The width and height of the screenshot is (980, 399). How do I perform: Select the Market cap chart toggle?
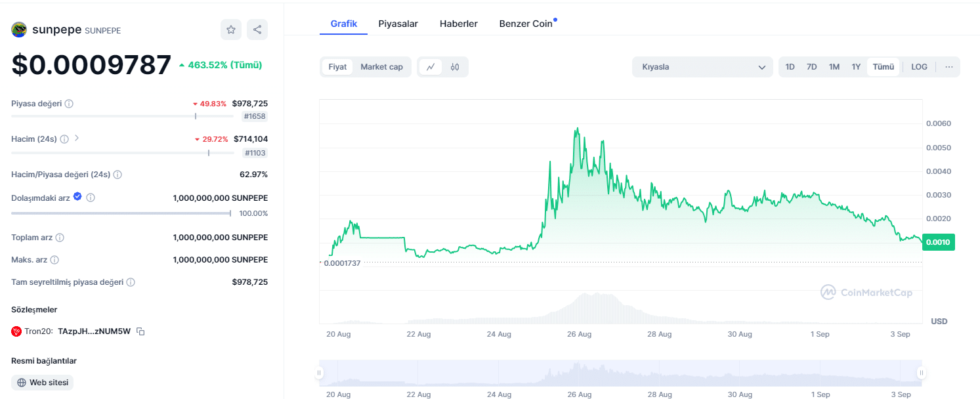click(381, 67)
